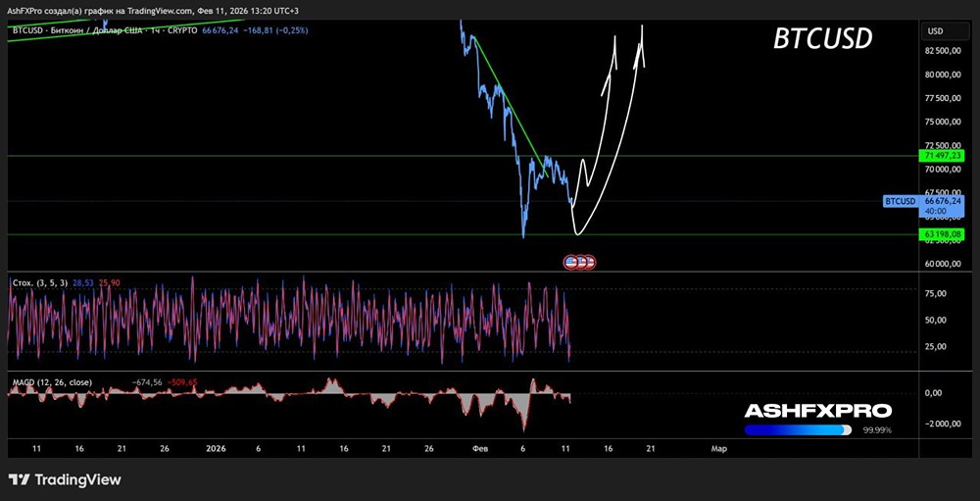Click the blue 99.99% progress bar
The width and height of the screenshot is (980, 501).
[798, 430]
